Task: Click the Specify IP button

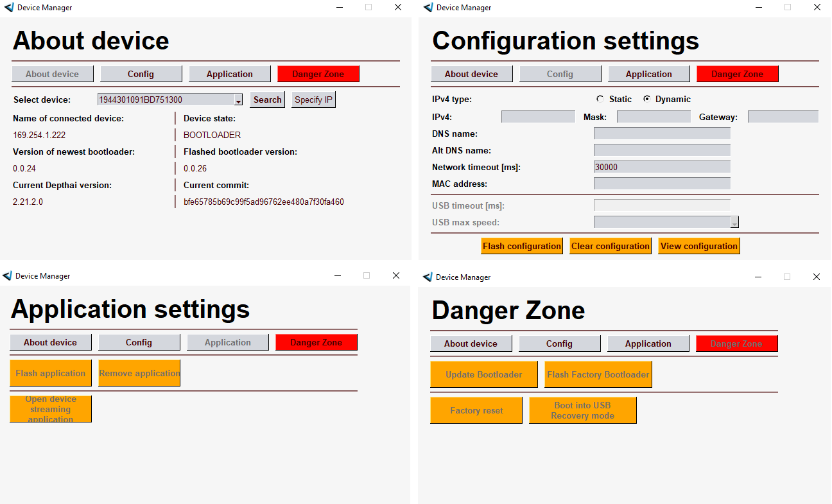Action: [313, 100]
